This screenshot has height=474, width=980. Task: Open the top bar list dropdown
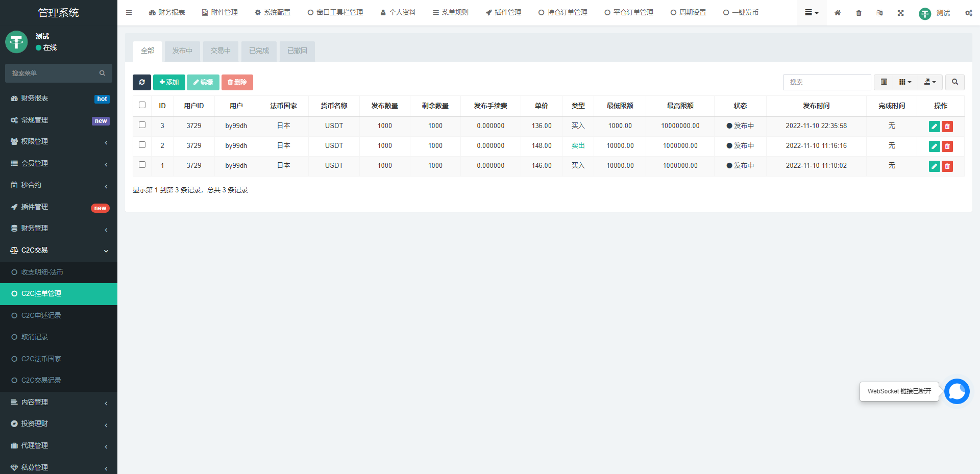812,13
